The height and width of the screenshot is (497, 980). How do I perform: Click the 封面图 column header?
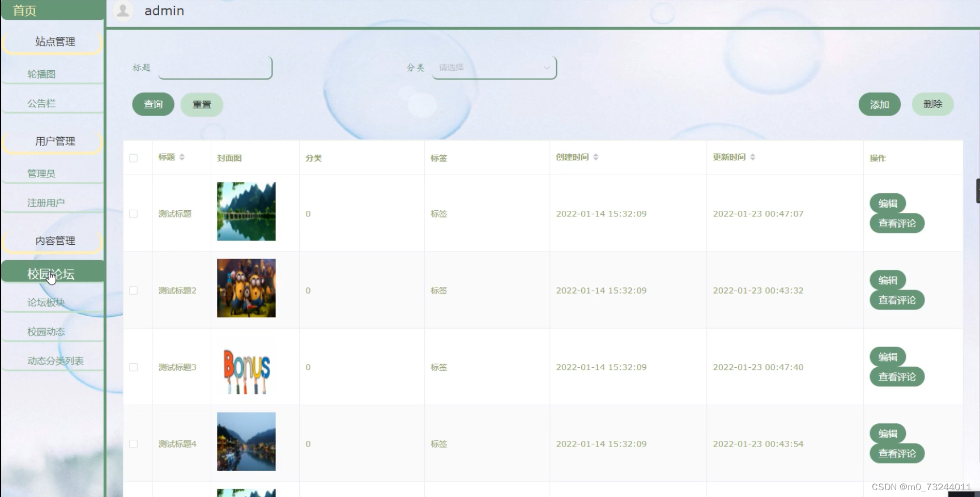[229, 158]
